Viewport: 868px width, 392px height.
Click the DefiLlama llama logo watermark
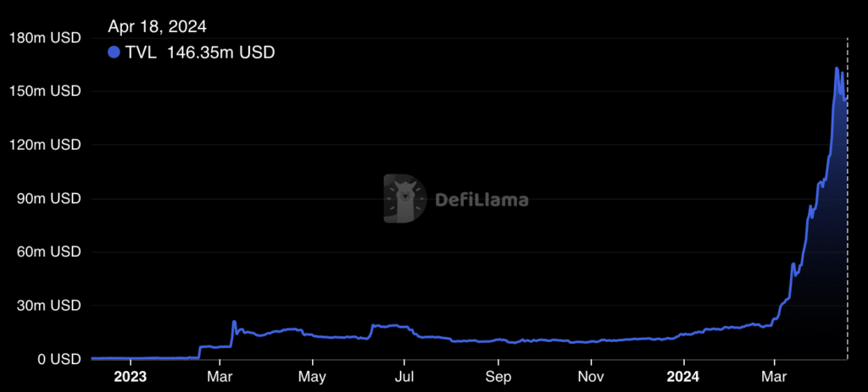404,200
